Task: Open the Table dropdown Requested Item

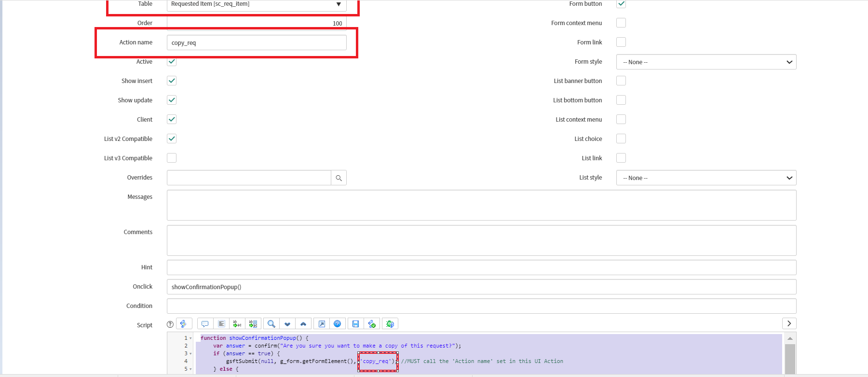Action: click(257, 4)
